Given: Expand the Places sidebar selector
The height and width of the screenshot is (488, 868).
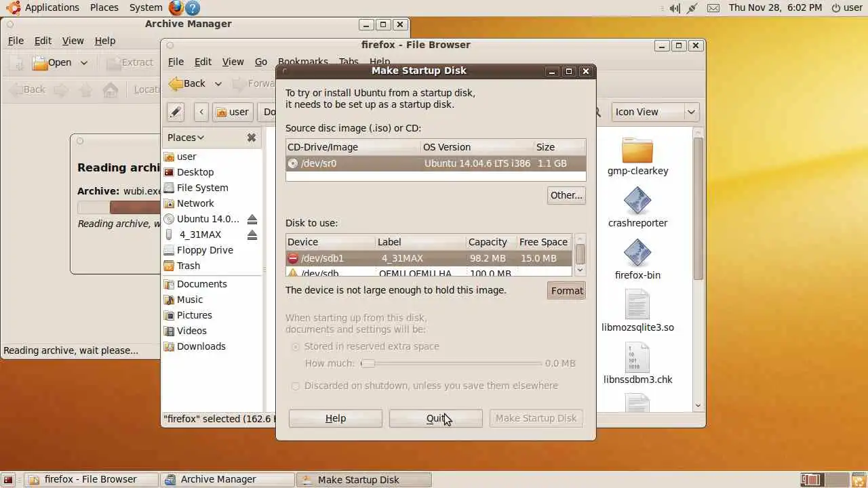Looking at the screenshot, I should click(x=186, y=138).
